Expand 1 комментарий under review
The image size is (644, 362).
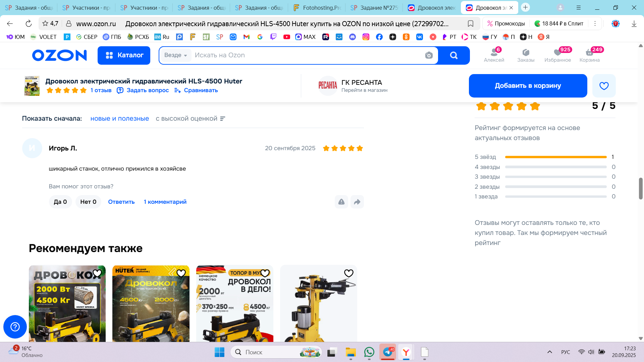165,202
